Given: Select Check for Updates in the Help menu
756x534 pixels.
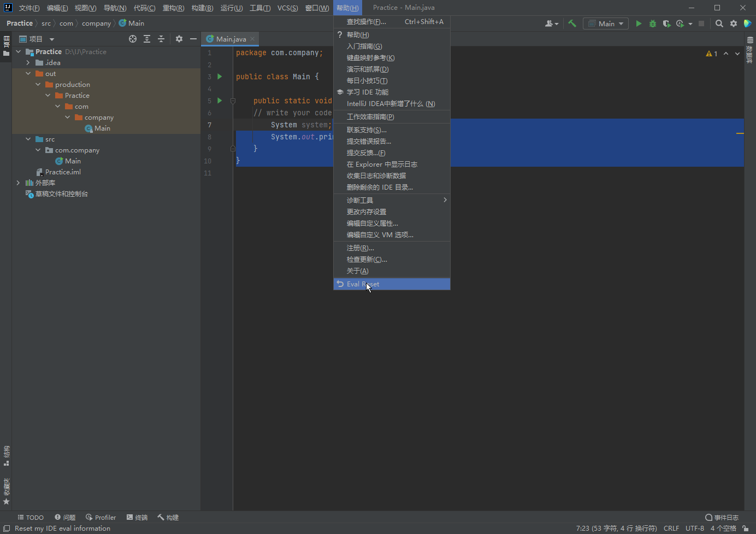Looking at the screenshot, I should 392,260.
